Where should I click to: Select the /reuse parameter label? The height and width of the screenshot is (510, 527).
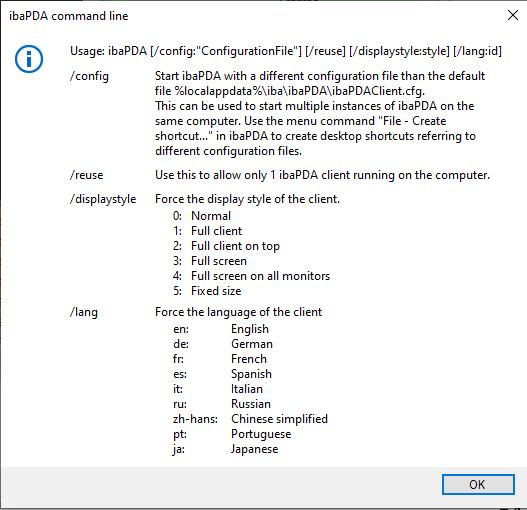tap(86, 175)
